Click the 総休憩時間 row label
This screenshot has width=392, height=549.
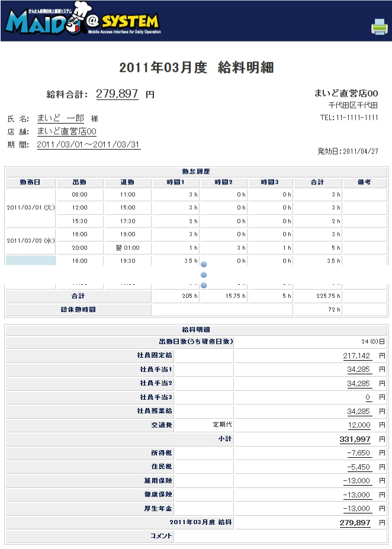click(x=78, y=310)
